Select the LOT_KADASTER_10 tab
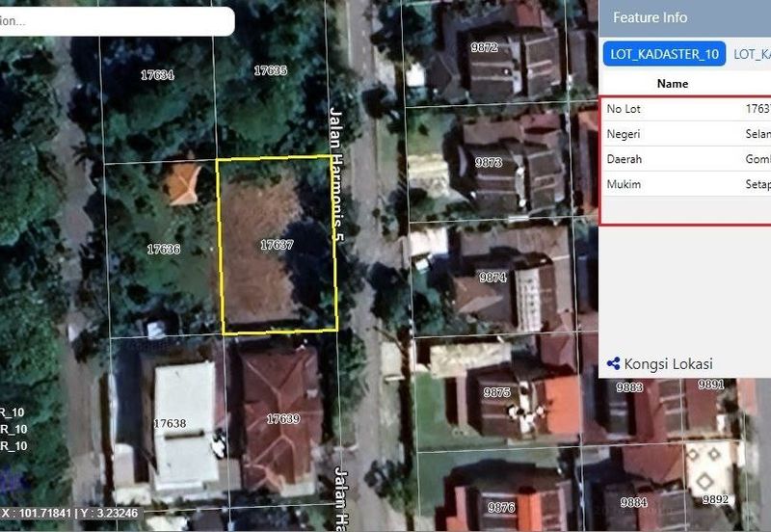 click(x=664, y=54)
